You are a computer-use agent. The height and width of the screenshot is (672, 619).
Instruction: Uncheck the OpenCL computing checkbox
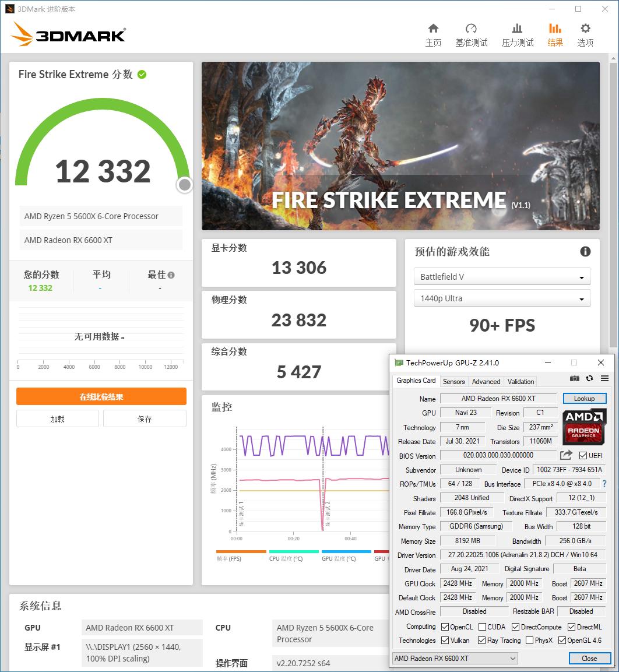click(x=445, y=627)
